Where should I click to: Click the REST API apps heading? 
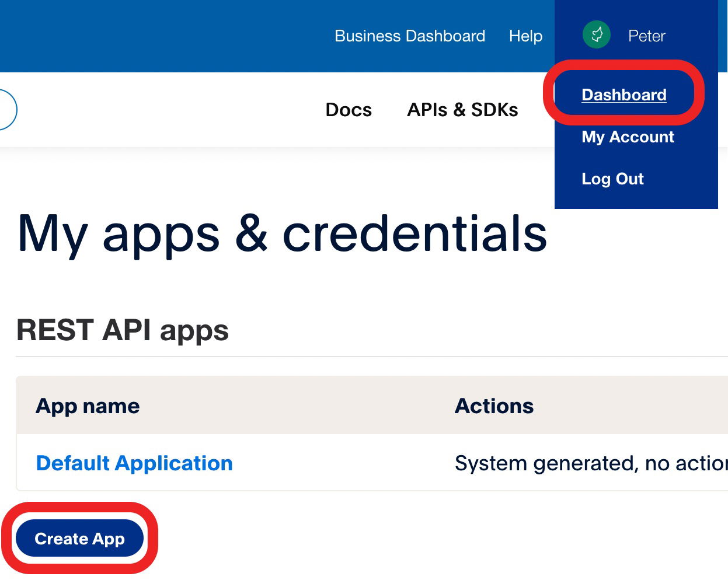pos(123,330)
